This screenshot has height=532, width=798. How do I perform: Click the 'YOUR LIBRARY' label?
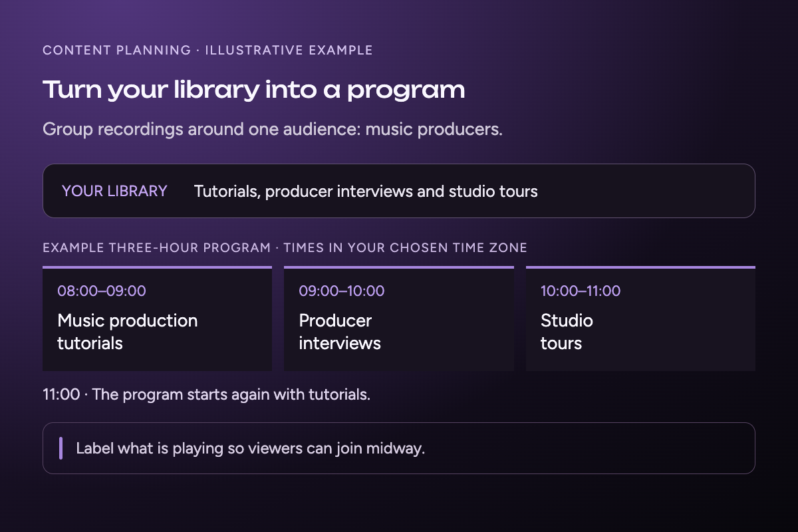114,191
